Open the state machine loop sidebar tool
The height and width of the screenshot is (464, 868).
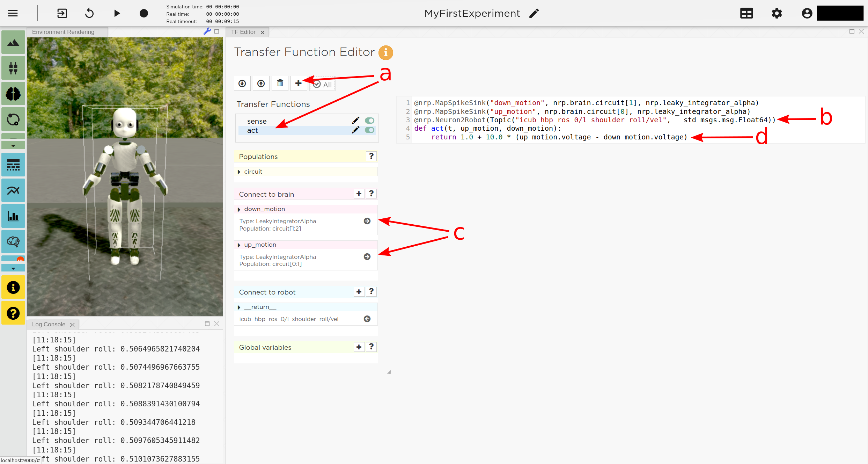(x=13, y=119)
